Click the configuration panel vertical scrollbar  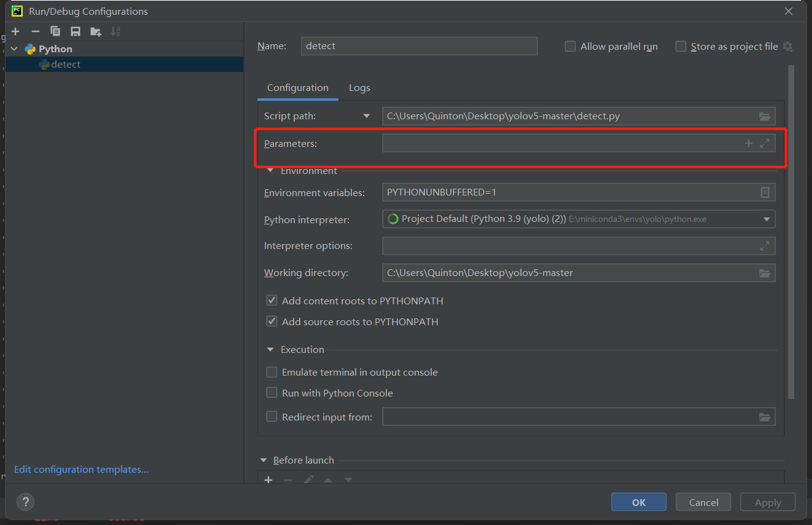coord(791,232)
